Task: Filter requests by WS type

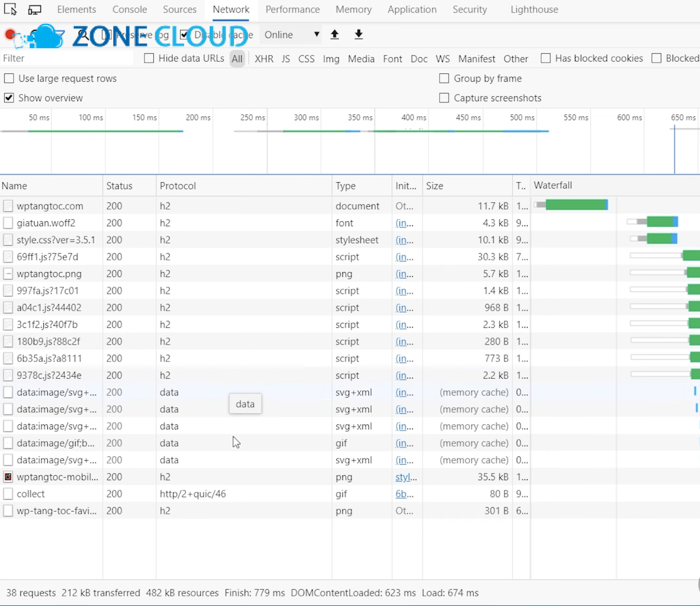Action: click(x=442, y=59)
